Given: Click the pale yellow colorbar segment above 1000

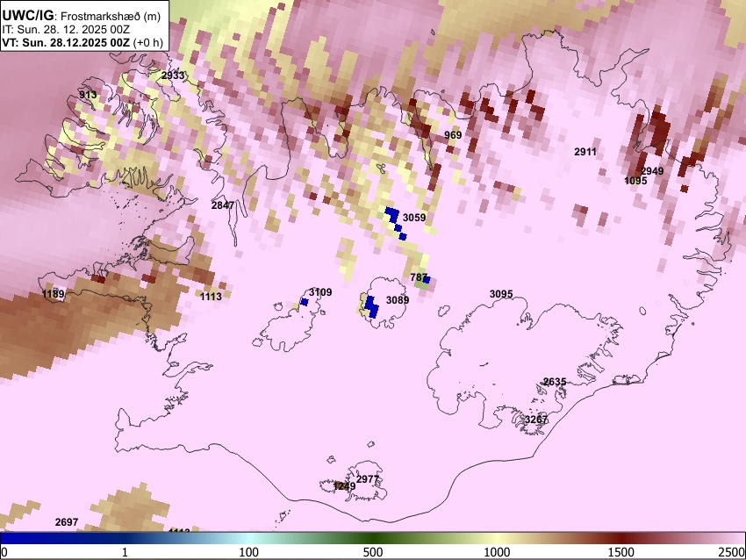Looking at the screenshot, I should (x=497, y=538).
